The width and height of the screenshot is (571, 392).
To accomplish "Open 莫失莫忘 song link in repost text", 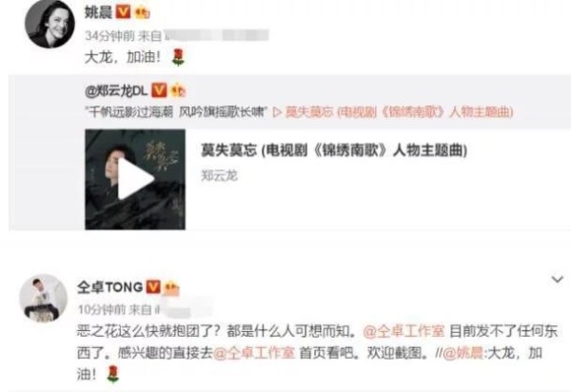I will [393, 111].
